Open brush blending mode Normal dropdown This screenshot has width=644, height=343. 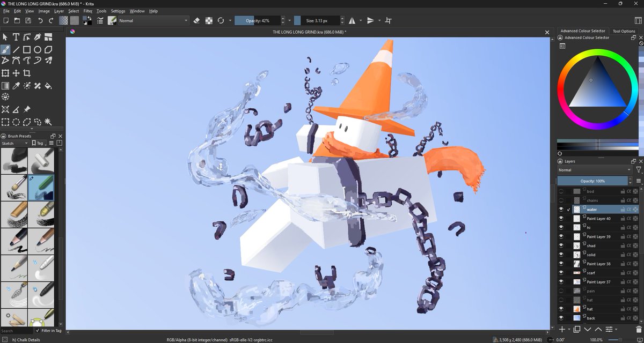point(153,20)
